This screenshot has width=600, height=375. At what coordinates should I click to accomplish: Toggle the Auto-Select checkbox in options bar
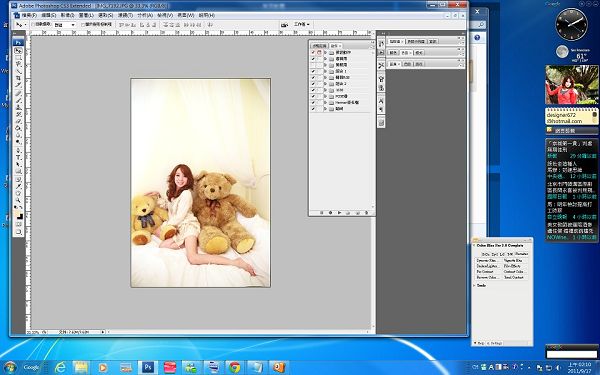click(33, 24)
